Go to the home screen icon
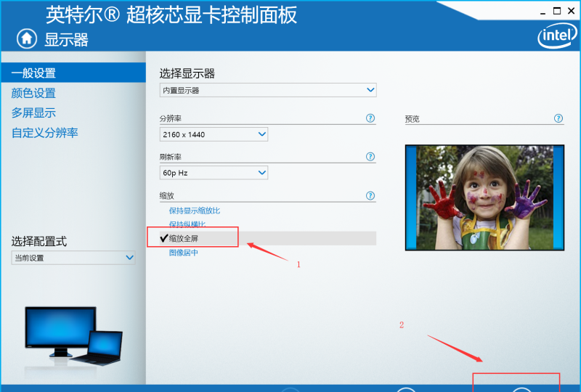Image resolution: width=581 pixels, height=392 pixels. point(27,38)
